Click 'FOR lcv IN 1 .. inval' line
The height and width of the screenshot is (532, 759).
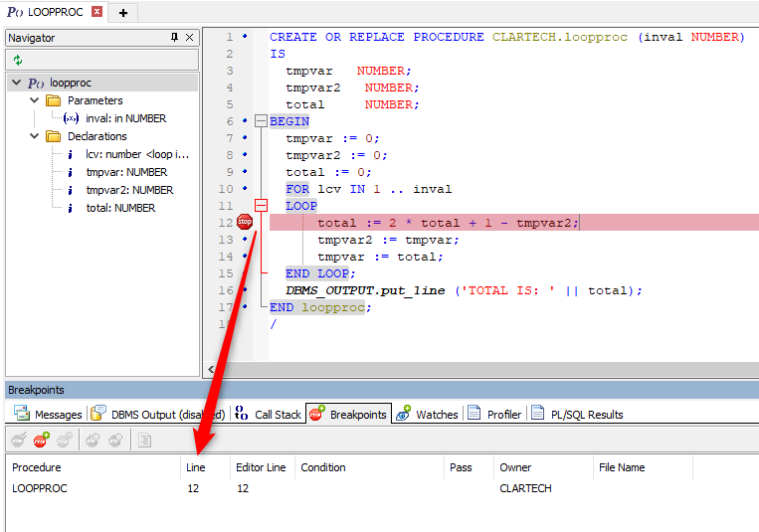click(x=368, y=189)
